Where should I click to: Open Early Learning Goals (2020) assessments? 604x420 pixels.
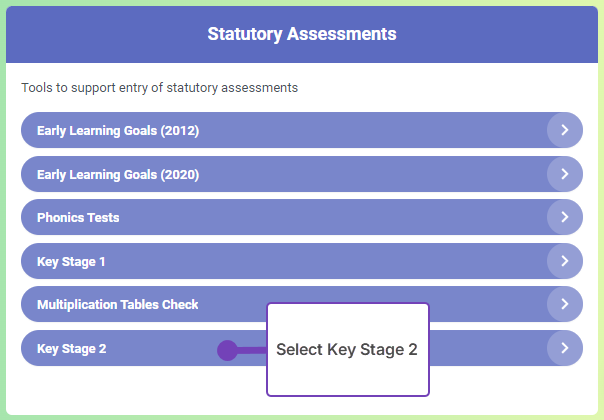click(x=118, y=174)
